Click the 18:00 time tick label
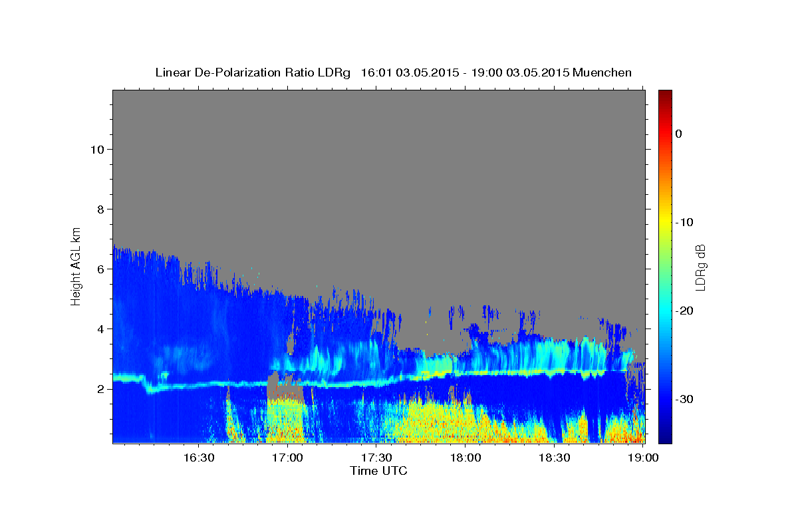Image resolution: width=798 pixels, height=532 pixels. click(x=465, y=458)
